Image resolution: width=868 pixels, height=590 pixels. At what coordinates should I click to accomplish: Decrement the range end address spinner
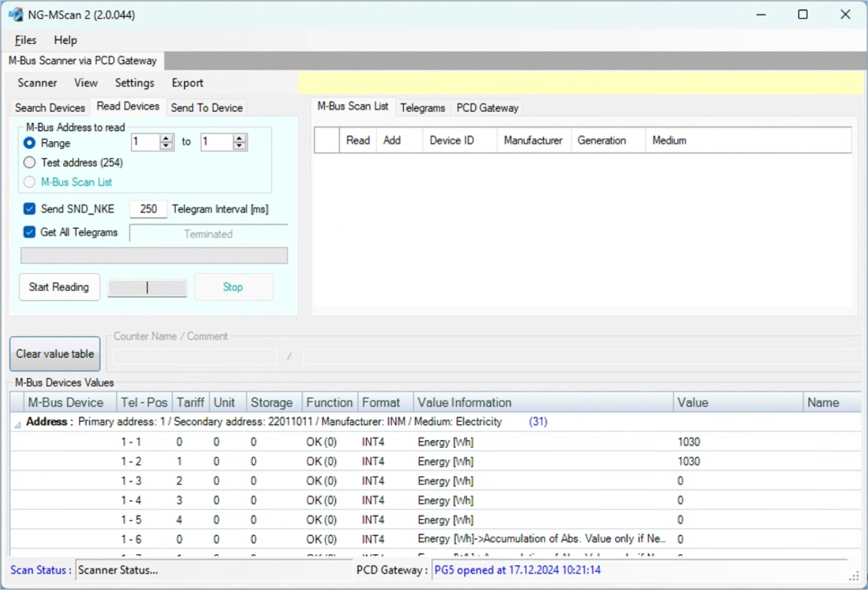point(240,146)
